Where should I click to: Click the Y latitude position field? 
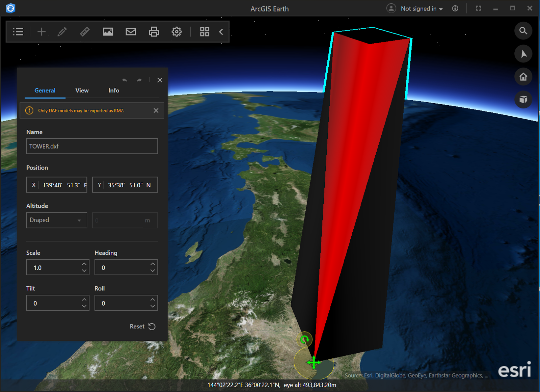[x=125, y=185]
